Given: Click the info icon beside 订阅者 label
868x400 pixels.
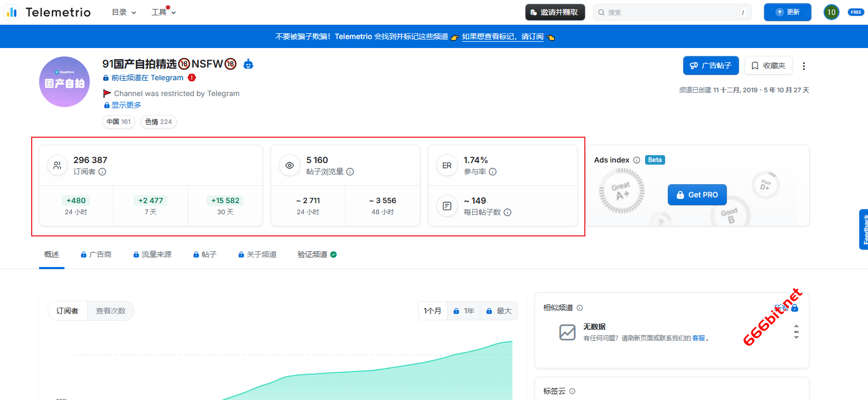Looking at the screenshot, I should (102, 172).
